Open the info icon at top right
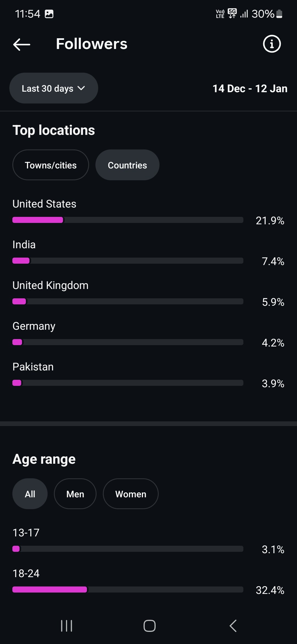This screenshot has height=644, width=297. point(272,44)
